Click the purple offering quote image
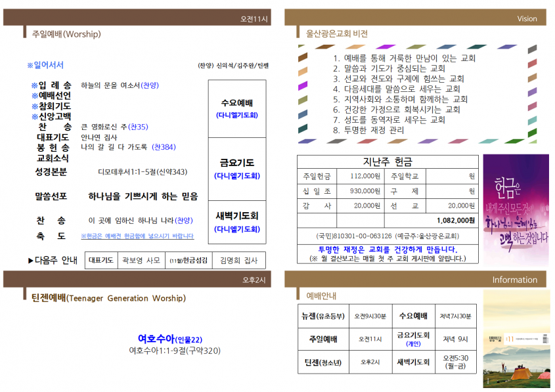The image size is (555, 392). click(516, 209)
